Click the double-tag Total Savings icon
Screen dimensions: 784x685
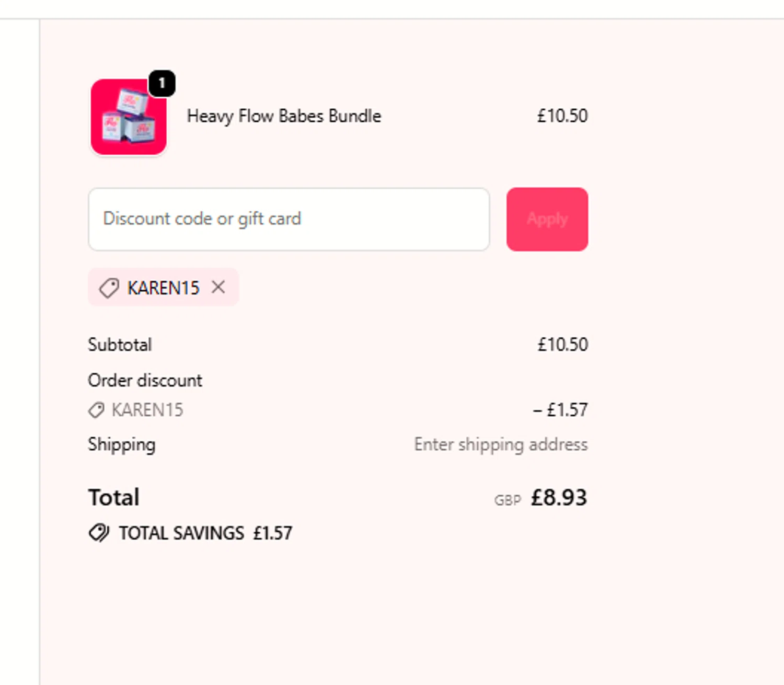pyautogui.click(x=99, y=533)
